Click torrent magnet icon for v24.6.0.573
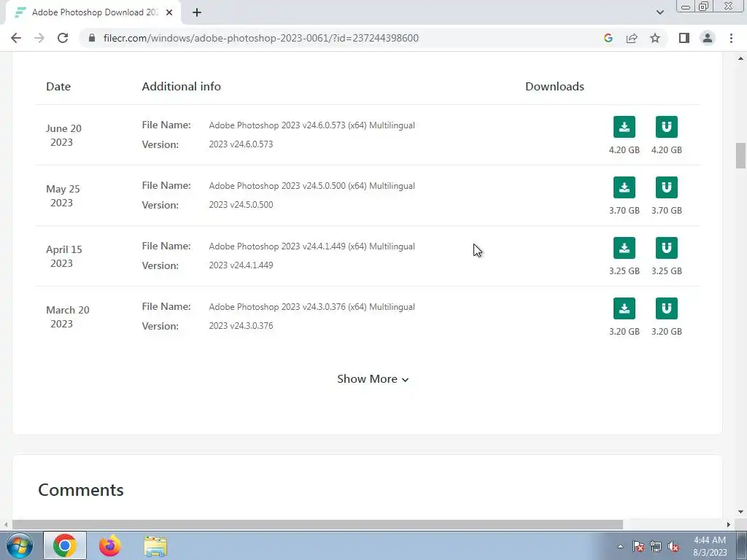 [667, 127]
